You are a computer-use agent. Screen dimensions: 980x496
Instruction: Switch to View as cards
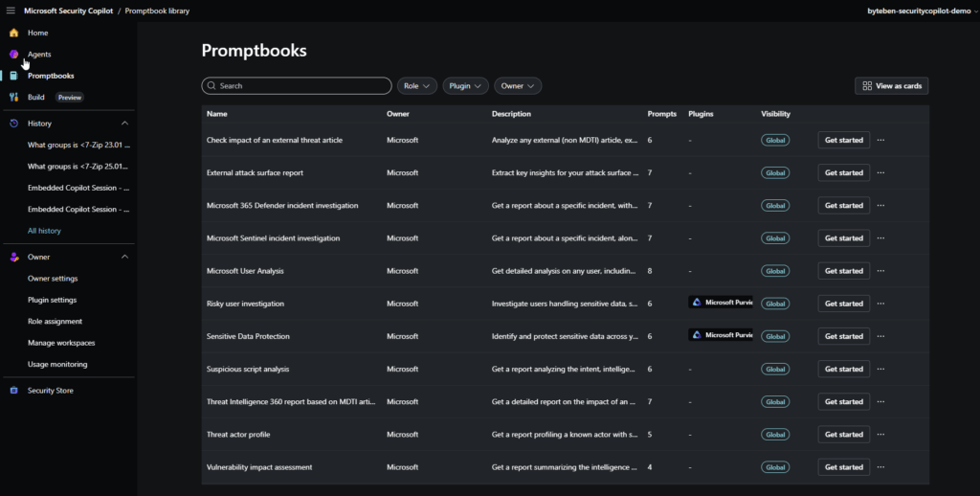point(891,86)
